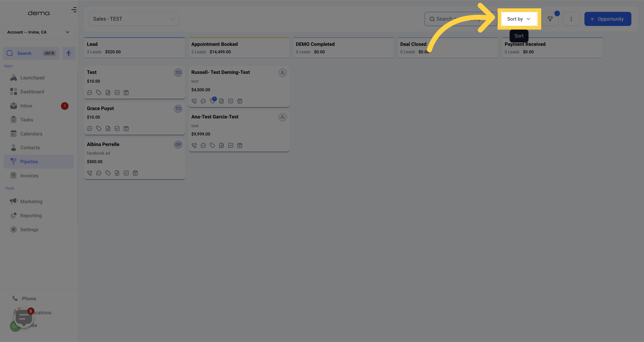Select the Marketing section in sidebar
The height and width of the screenshot is (342, 644).
click(31, 201)
